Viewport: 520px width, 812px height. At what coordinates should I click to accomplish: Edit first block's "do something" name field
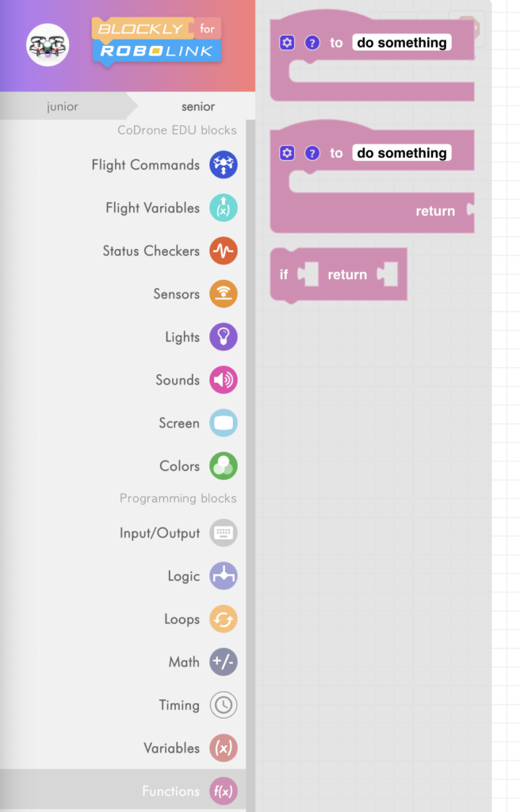point(401,43)
